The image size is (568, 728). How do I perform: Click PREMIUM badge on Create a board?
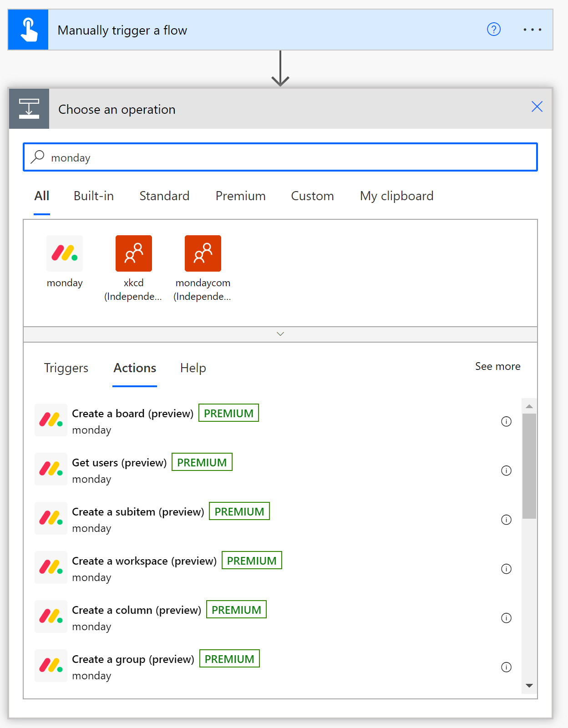pyautogui.click(x=228, y=413)
